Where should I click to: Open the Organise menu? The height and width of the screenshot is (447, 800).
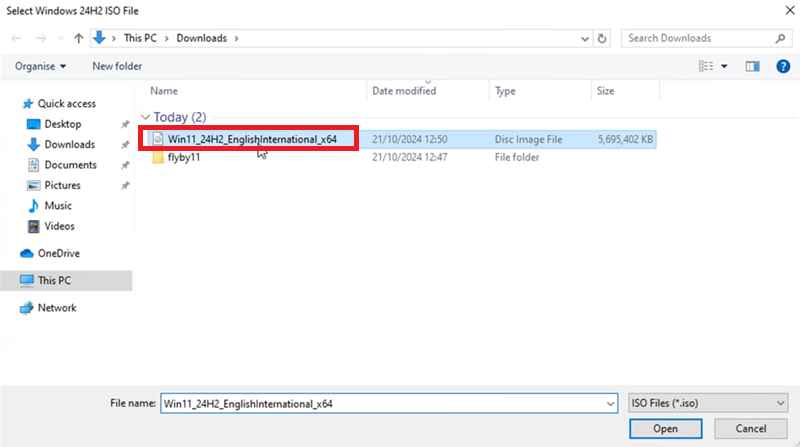tap(40, 66)
